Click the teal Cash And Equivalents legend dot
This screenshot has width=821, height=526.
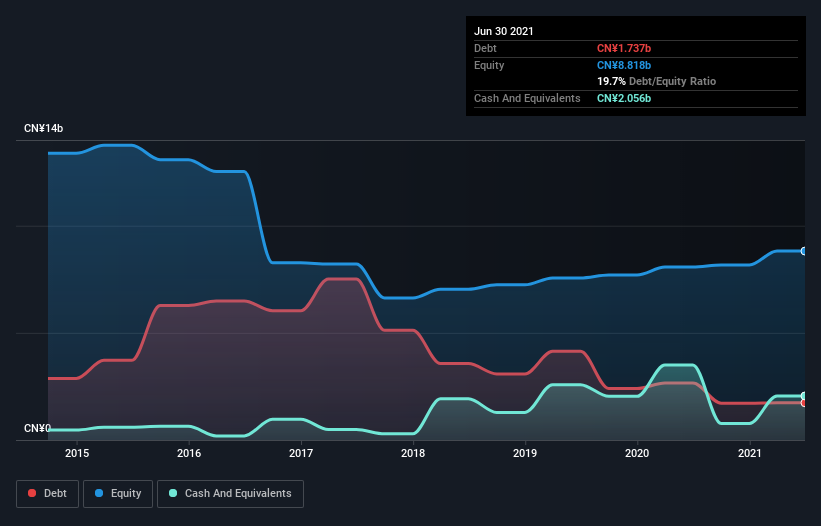(x=173, y=493)
